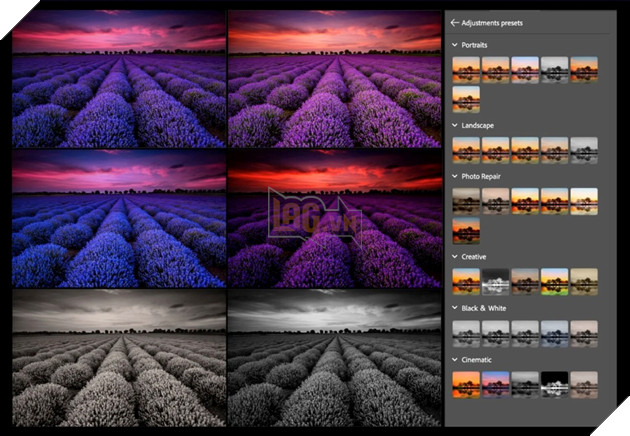
Task: Select the warm sepia monochrome field preview
Action: pos(119,358)
